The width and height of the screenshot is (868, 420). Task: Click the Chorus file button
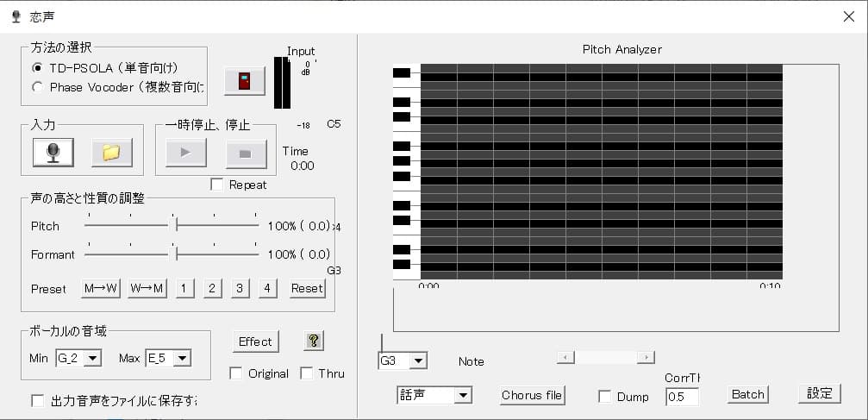click(x=532, y=395)
